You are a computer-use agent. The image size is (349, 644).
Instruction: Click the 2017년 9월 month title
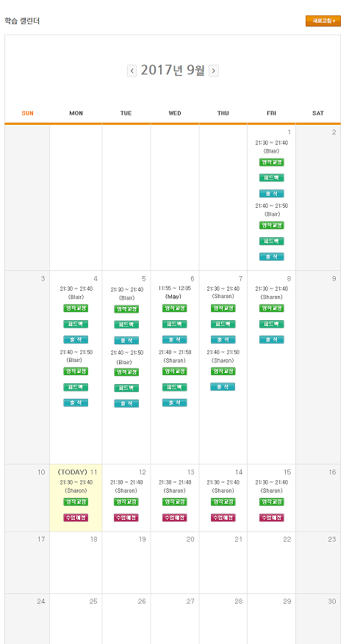pyautogui.click(x=173, y=70)
